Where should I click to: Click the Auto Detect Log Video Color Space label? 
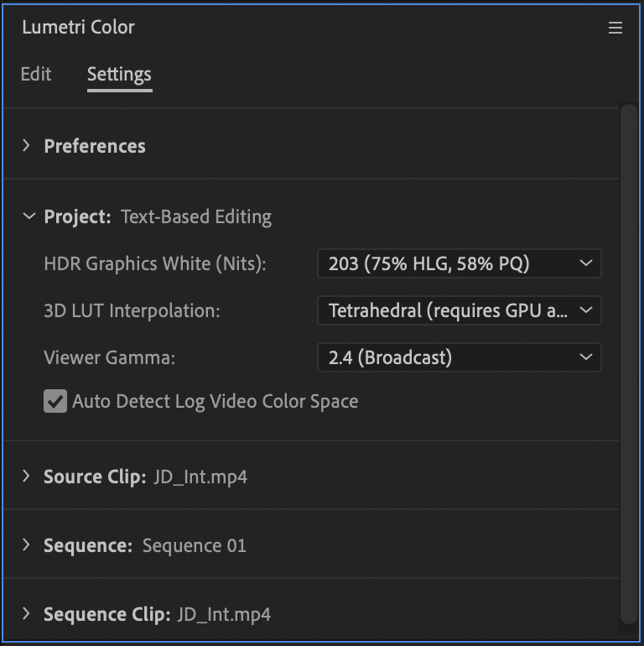pyautogui.click(x=215, y=401)
